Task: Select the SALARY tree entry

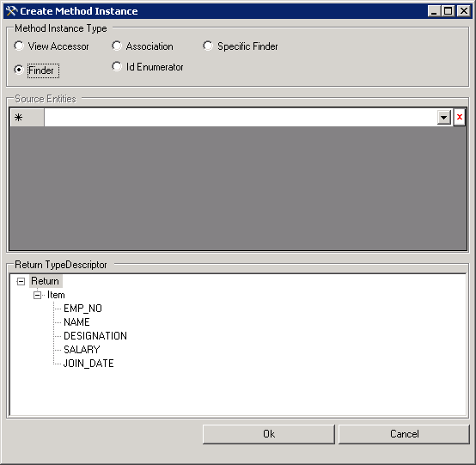Action: pos(82,350)
